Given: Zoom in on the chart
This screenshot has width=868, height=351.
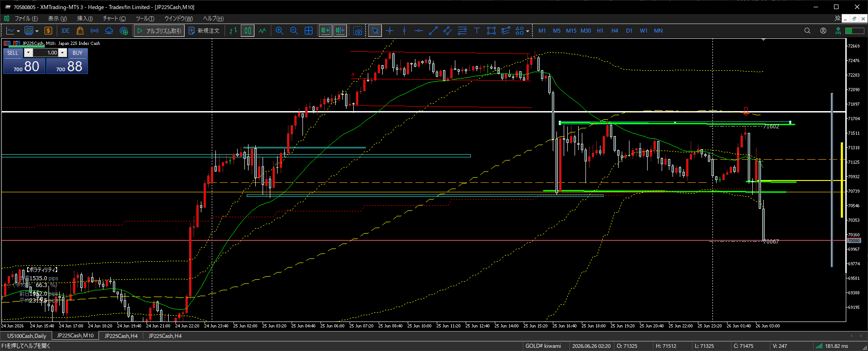Looking at the screenshot, I should tap(279, 31).
